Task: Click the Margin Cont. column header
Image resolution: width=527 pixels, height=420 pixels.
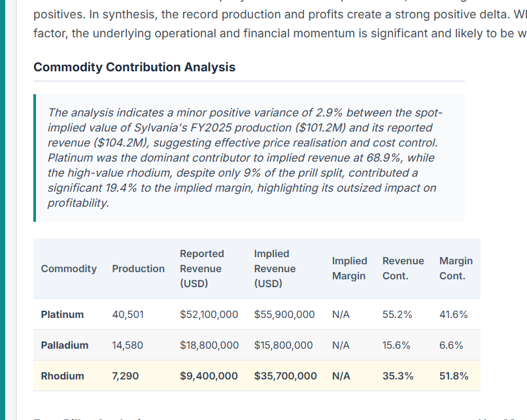Action: point(456,268)
